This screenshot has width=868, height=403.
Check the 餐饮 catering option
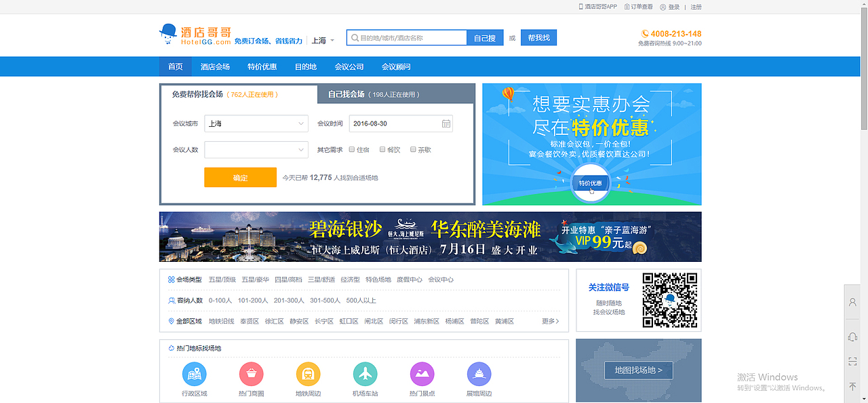382,149
